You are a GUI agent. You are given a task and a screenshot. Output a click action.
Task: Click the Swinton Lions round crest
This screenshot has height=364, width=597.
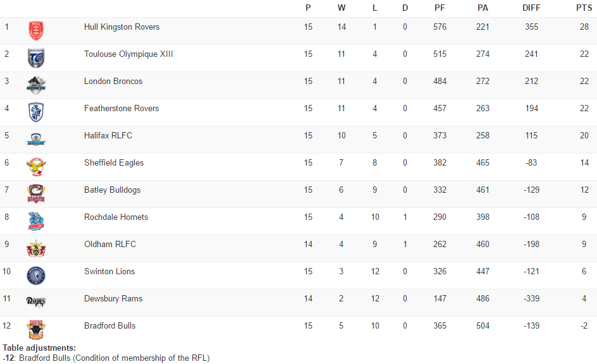(36, 275)
